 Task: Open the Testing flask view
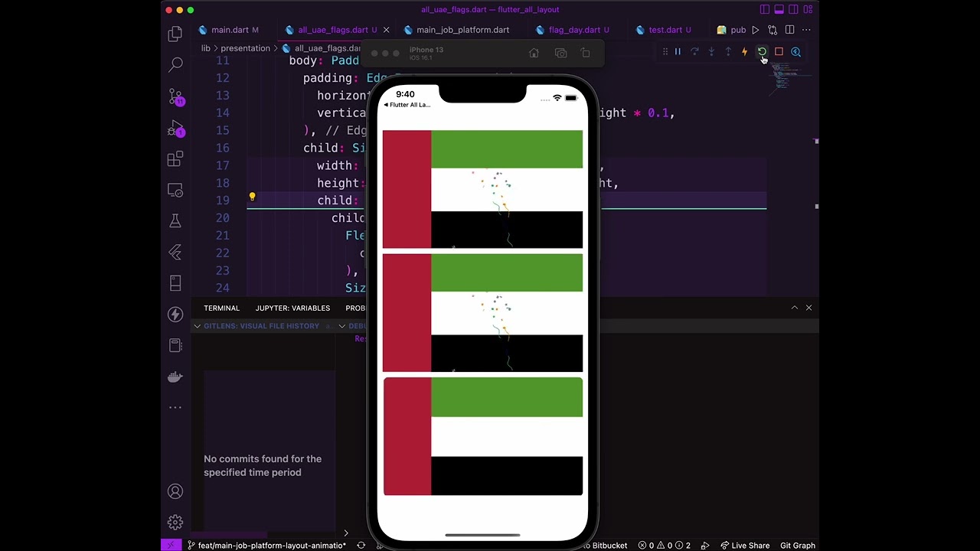175,221
